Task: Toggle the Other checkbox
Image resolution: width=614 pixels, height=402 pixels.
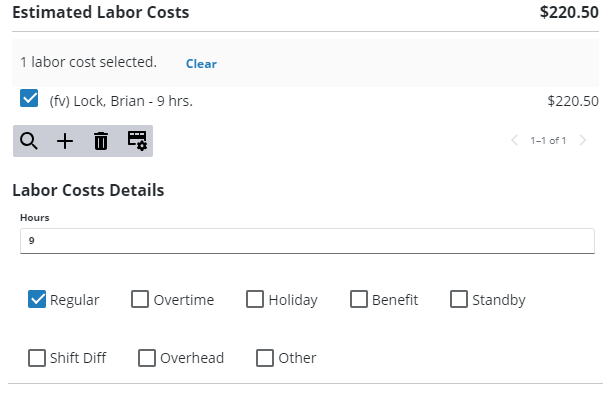Action: pyautogui.click(x=266, y=357)
